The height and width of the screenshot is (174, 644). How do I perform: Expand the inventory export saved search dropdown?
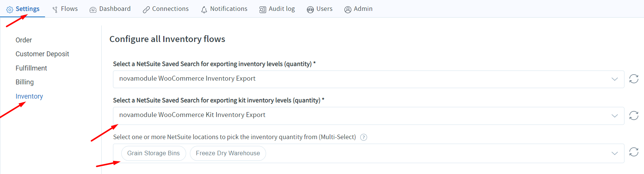click(x=615, y=79)
